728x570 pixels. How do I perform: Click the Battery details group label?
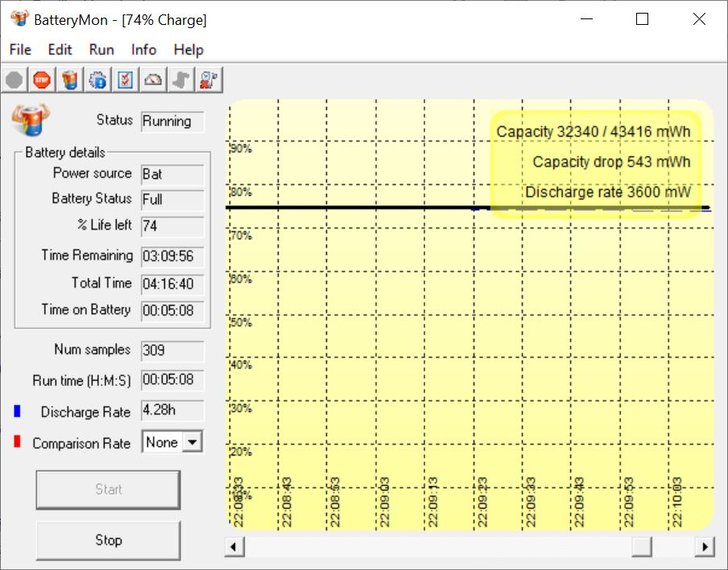(65, 152)
